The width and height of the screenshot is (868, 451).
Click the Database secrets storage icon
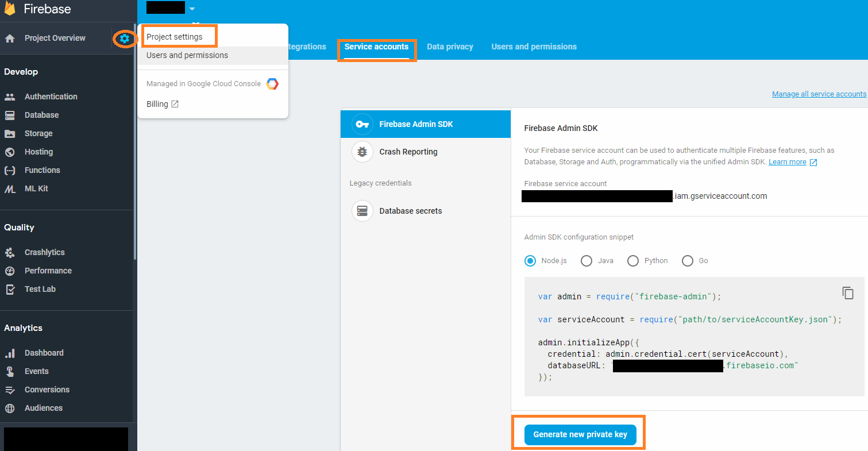click(362, 211)
